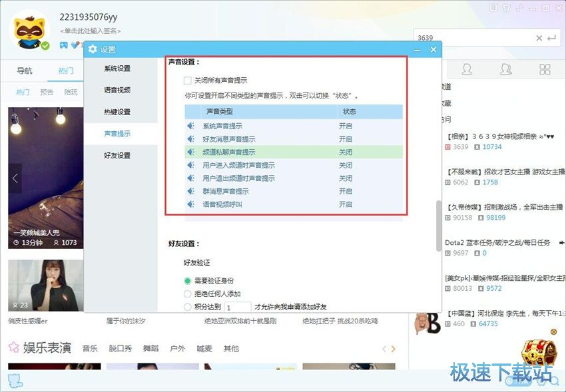Viewport: 566px width, 392px height.
Task: Click the settings gear icon in dialog title
Action: click(93, 49)
